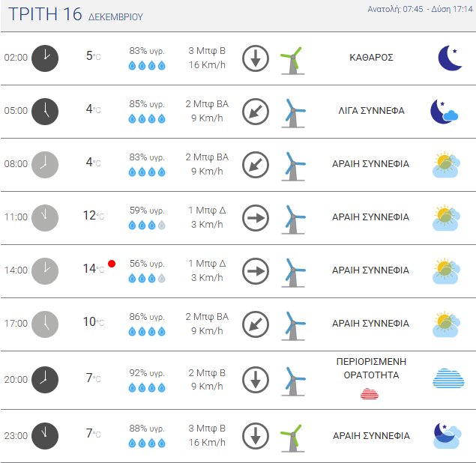The width and height of the screenshot is (476, 463).
Task: Click the 02:00 north wind arrow
Action: tap(256, 58)
